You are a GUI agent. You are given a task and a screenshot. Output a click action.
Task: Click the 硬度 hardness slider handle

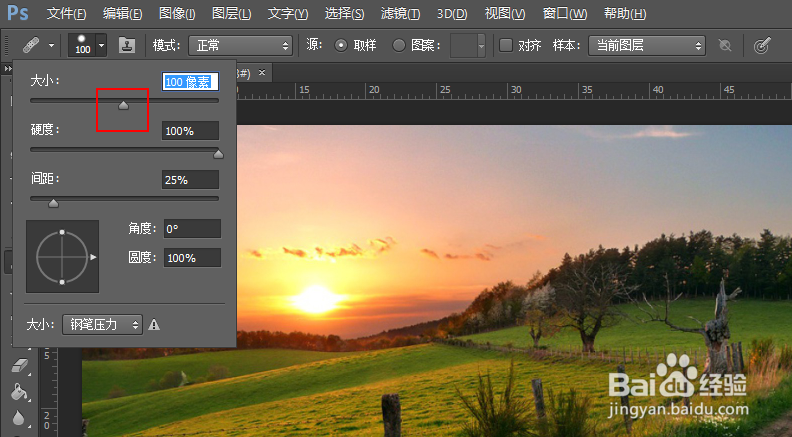218,154
